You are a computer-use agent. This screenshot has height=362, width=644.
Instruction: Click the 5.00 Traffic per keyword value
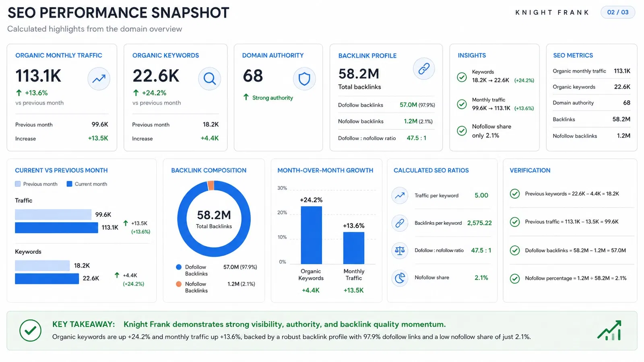click(x=481, y=195)
